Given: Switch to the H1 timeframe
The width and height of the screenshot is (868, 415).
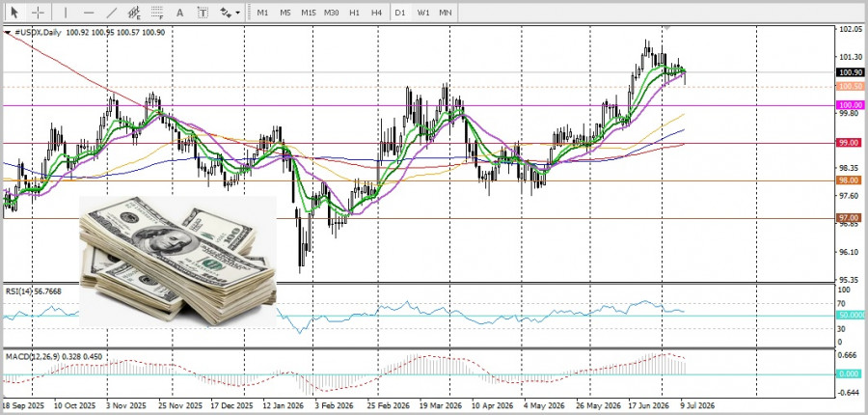Looking at the screenshot, I should [354, 13].
